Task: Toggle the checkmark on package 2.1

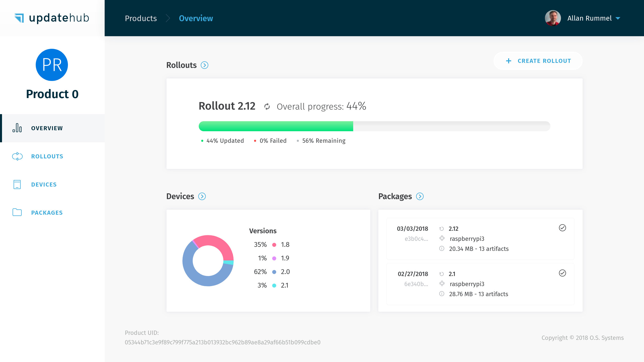Action: [563, 273]
